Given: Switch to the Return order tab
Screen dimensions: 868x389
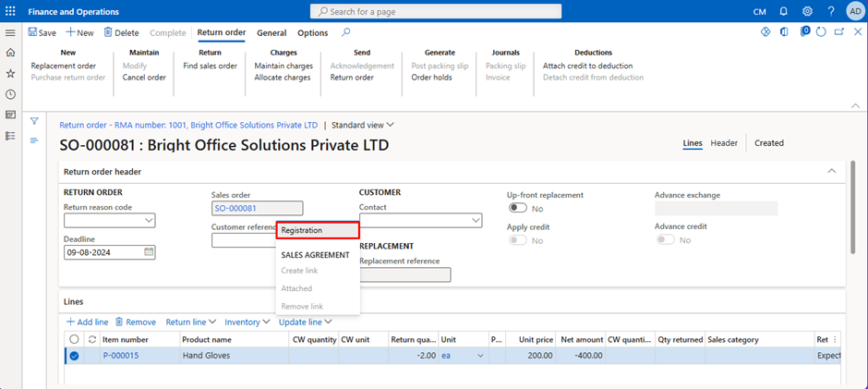Looking at the screenshot, I should click(x=222, y=32).
